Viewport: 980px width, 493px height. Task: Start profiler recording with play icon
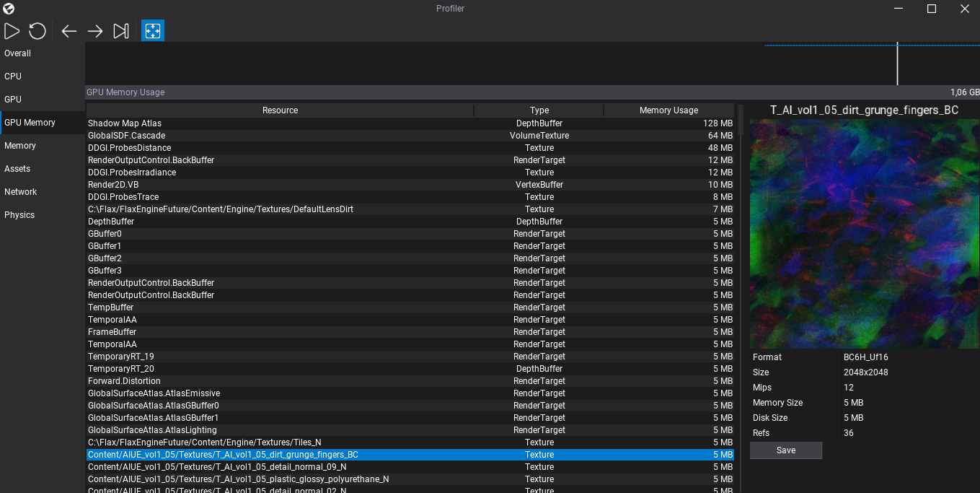12,30
